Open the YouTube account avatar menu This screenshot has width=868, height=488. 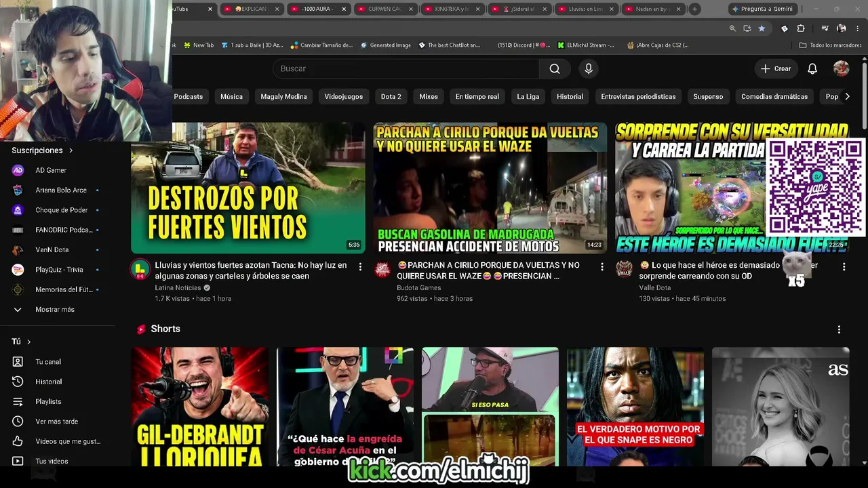[841, 68]
